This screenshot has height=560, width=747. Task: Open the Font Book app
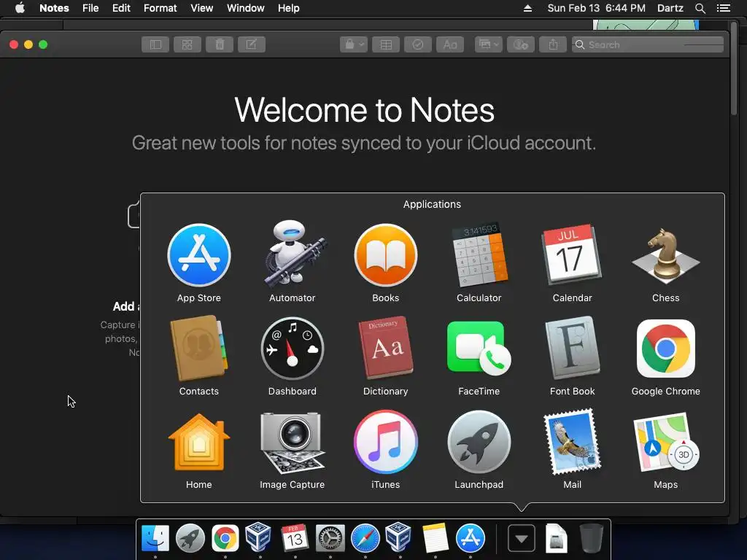[572, 348]
